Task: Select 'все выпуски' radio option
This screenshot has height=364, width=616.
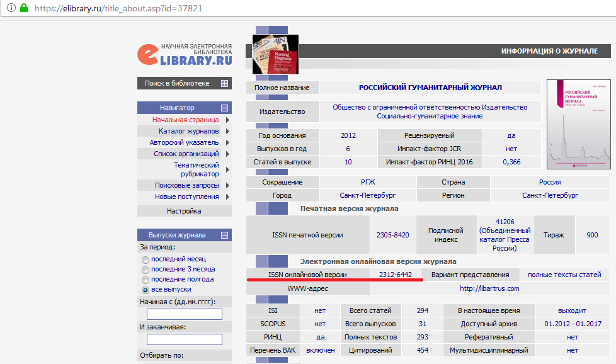Action: pyautogui.click(x=145, y=290)
